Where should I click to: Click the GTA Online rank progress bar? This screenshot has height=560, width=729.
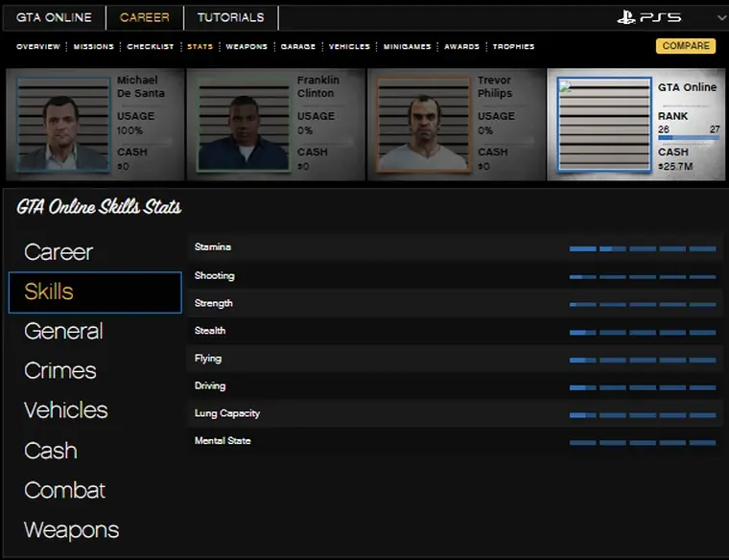pos(688,138)
